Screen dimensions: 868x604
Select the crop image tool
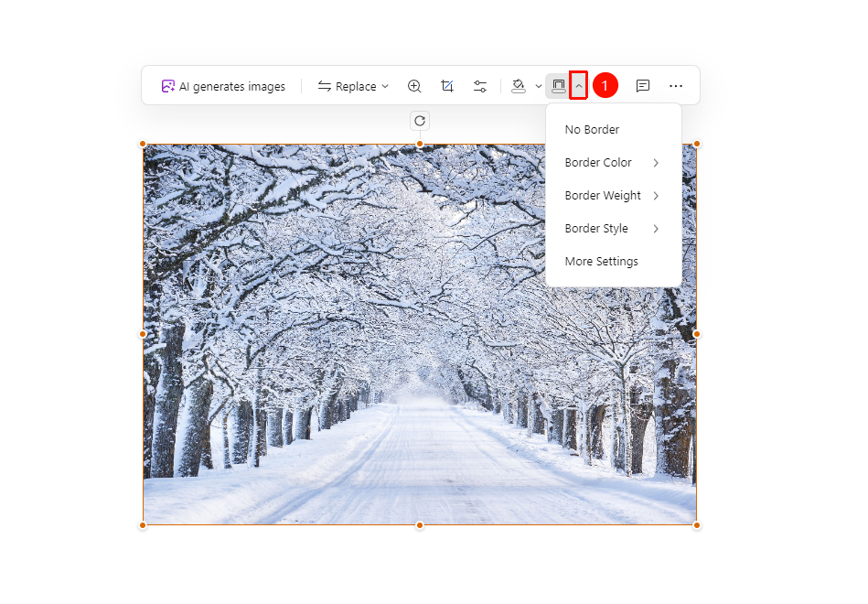click(447, 86)
